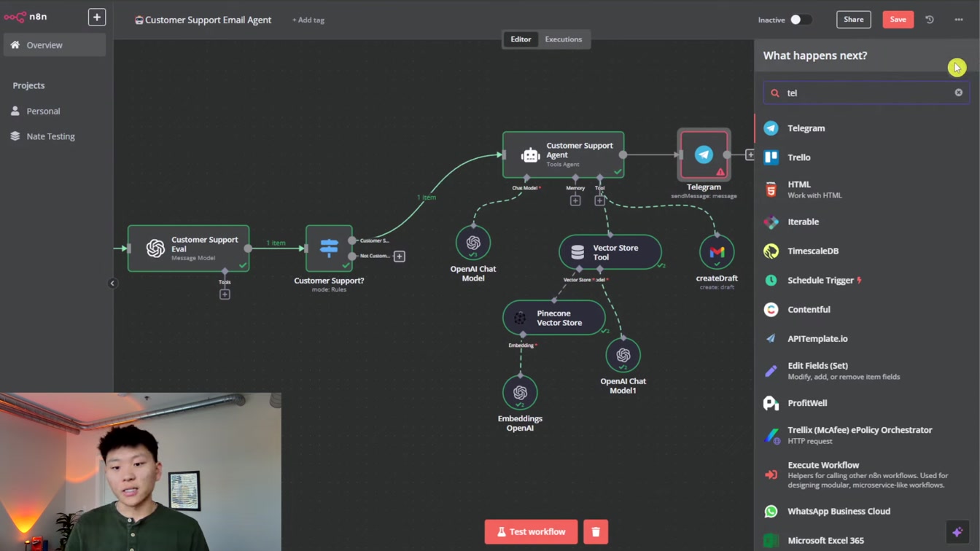980x551 pixels.
Task: Select the Telegram node on canvas
Action: [x=704, y=155]
